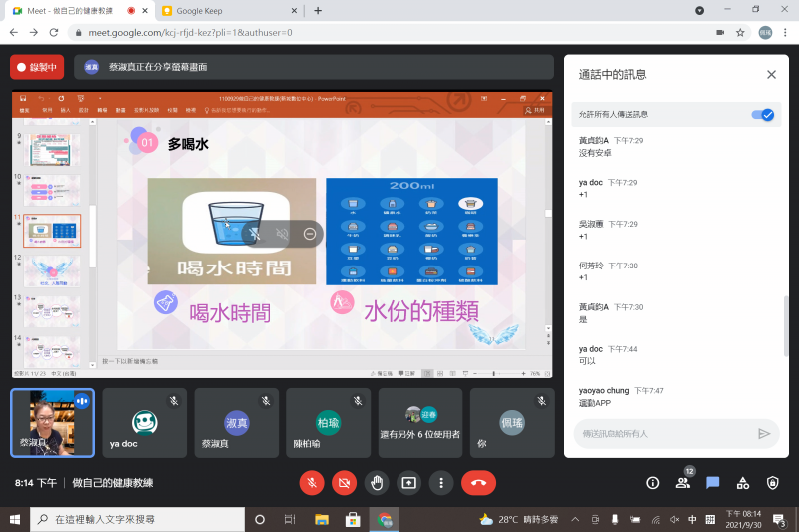Toggle microphone mute in Meet controls

coord(312,483)
